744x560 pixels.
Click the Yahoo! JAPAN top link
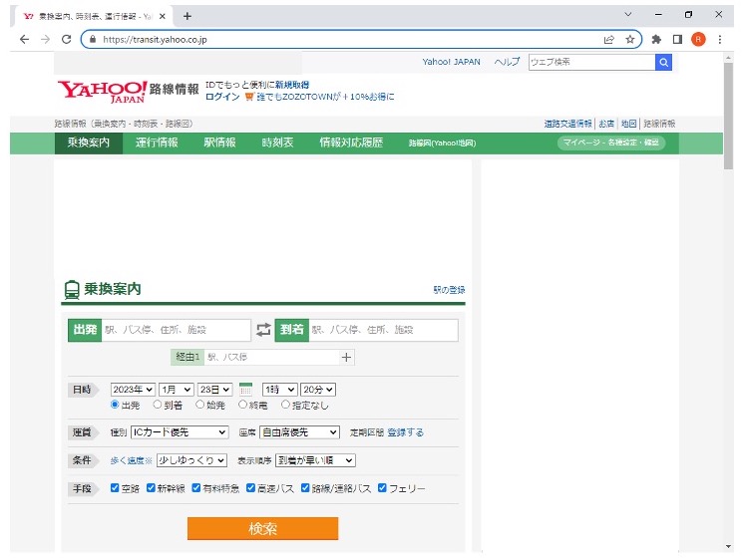point(451,62)
